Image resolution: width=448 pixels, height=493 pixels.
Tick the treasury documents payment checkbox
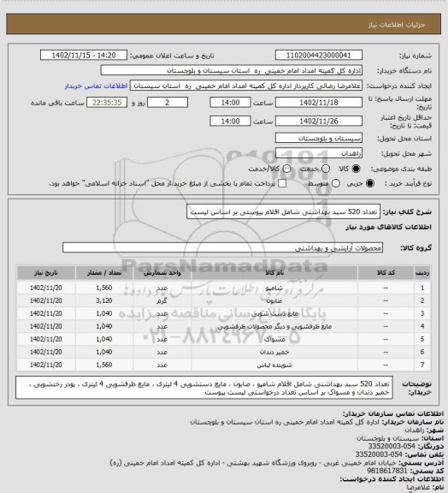282,183
